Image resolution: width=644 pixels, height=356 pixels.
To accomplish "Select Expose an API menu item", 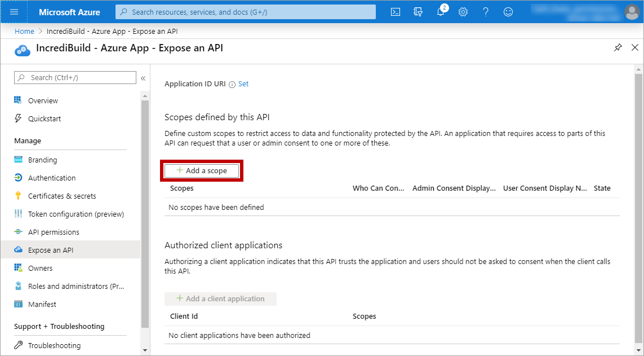I will click(x=70, y=250).
